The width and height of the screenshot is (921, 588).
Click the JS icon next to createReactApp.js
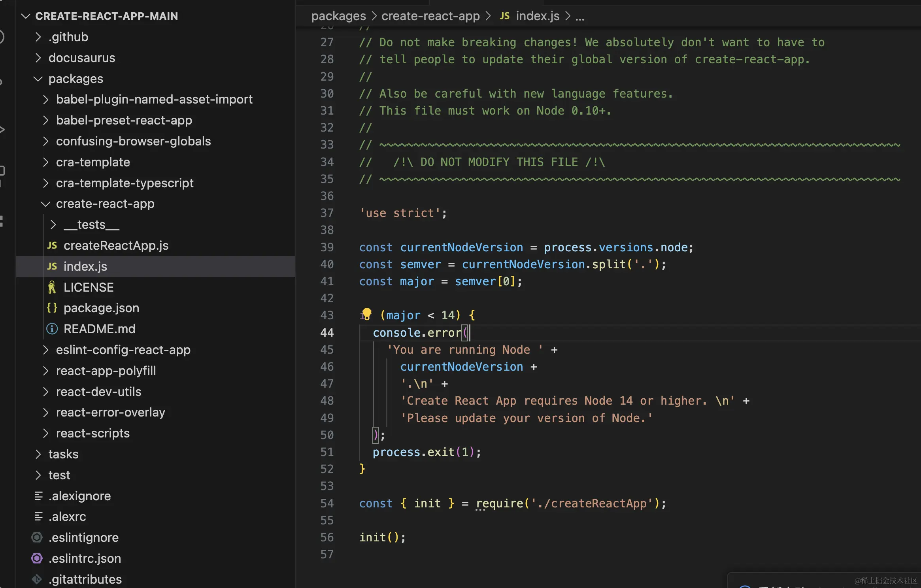point(52,245)
